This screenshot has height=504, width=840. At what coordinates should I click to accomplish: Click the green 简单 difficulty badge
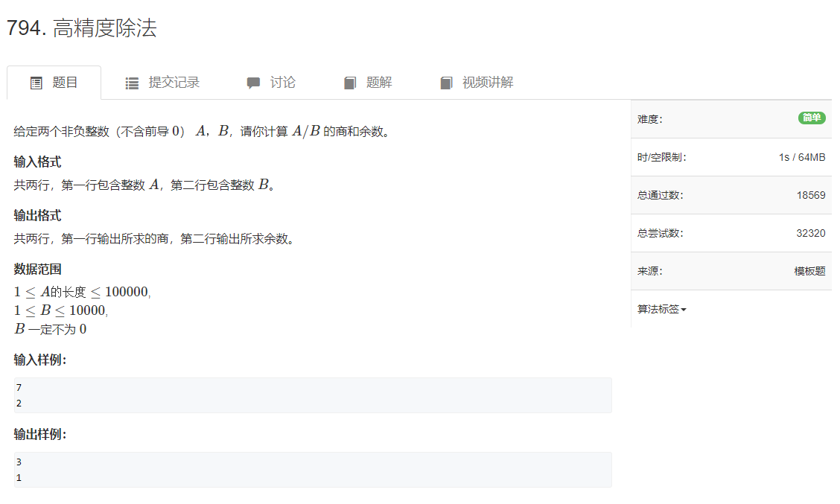[x=812, y=118]
